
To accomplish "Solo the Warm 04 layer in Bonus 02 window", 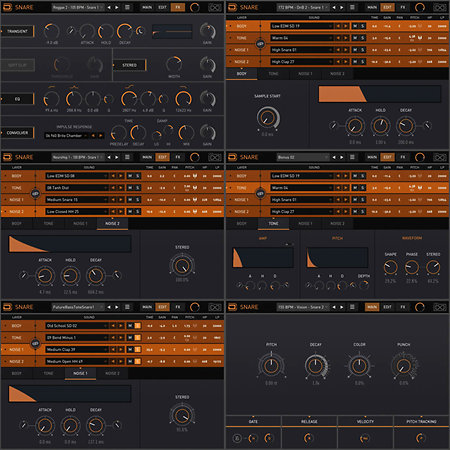I will click(363, 188).
